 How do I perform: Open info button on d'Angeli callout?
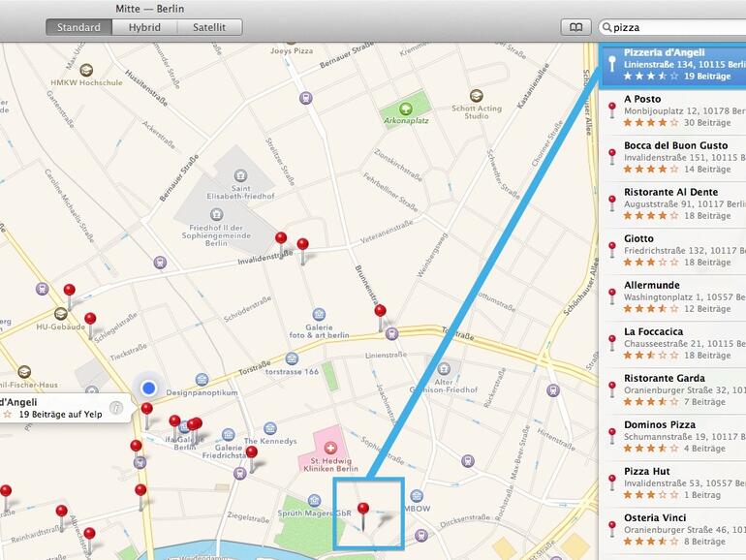(116, 408)
